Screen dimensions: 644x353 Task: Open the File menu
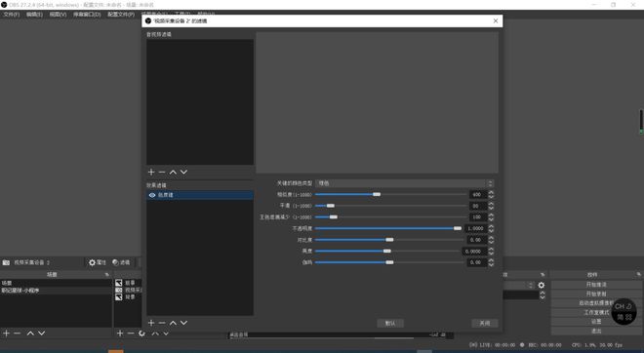pos(11,15)
